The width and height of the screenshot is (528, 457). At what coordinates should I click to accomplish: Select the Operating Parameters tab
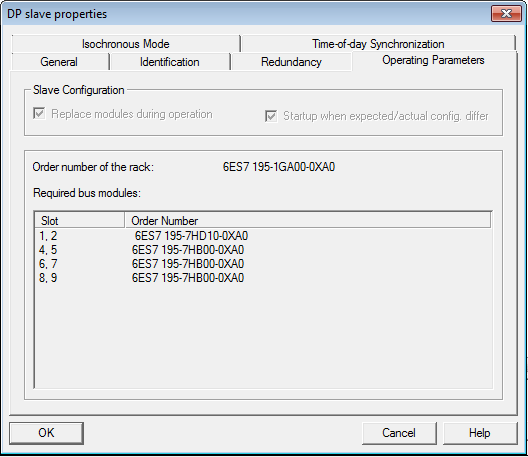point(433,60)
